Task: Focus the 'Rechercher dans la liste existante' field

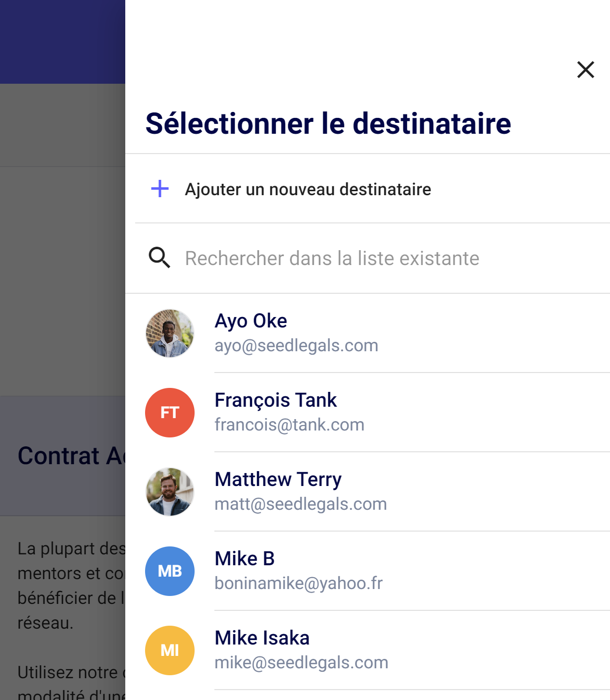Action: tap(332, 258)
